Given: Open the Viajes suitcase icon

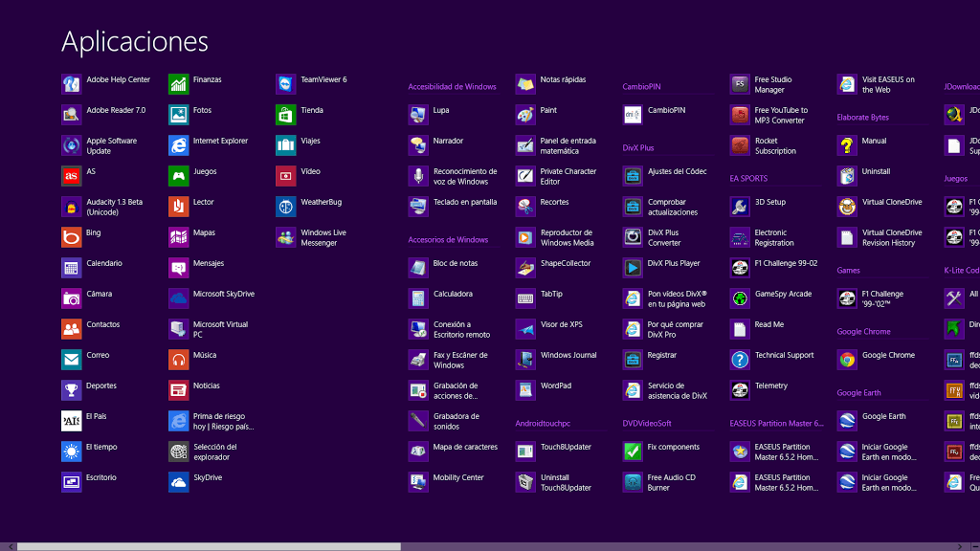Looking at the screenshot, I should [285, 145].
